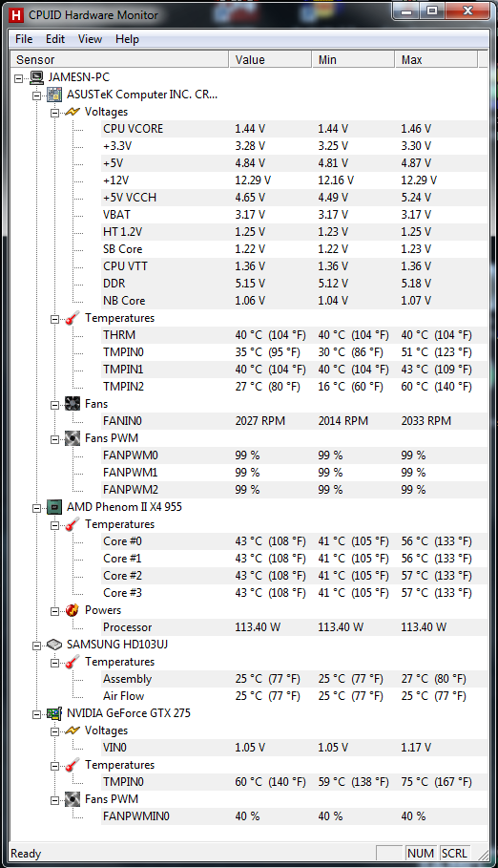The height and width of the screenshot is (868, 498).
Task: Collapse the Fans group
Action: pos(54,405)
